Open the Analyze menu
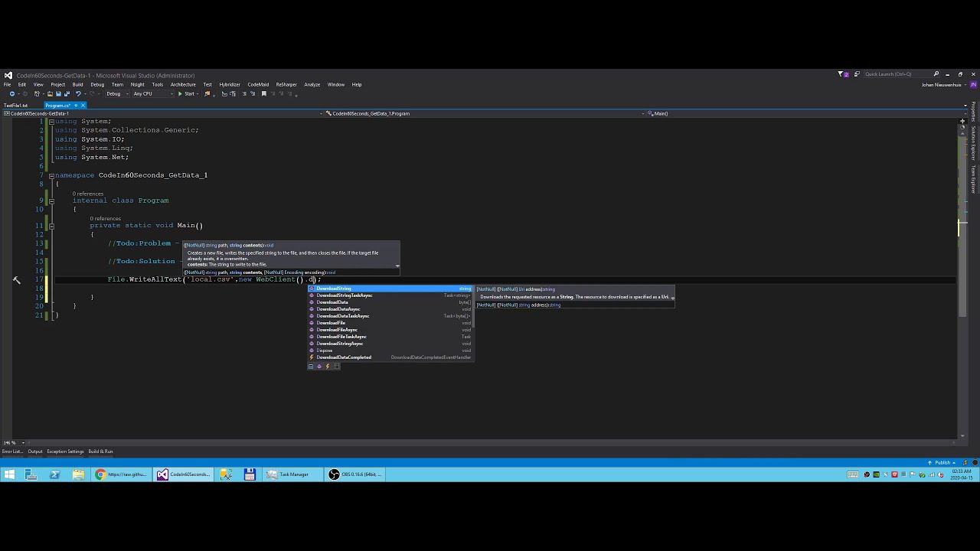Viewport: 980px width, 551px height. coord(312,84)
